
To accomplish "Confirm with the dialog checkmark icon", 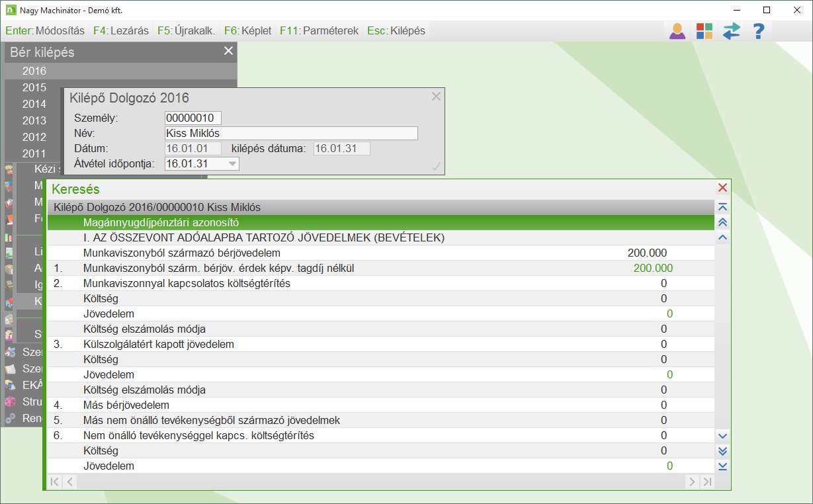I will pyautogui.click(x=436, y=167).
